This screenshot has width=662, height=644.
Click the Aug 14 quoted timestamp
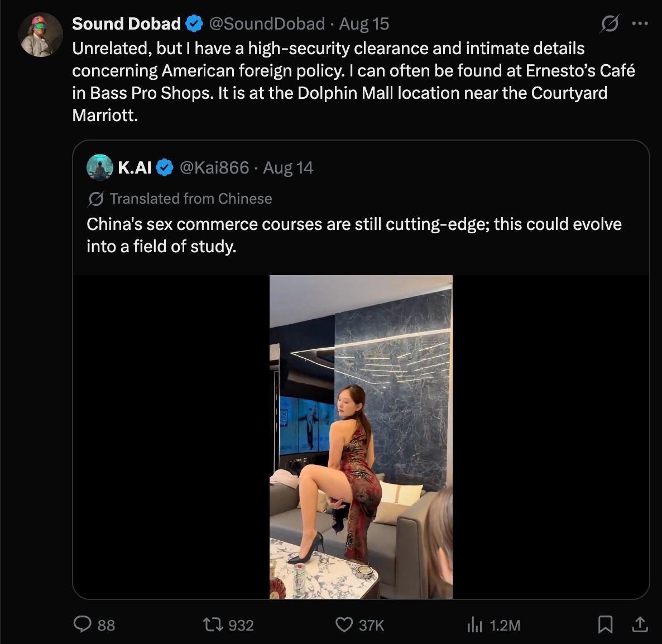pyautogui.click(x=288, y=167)
